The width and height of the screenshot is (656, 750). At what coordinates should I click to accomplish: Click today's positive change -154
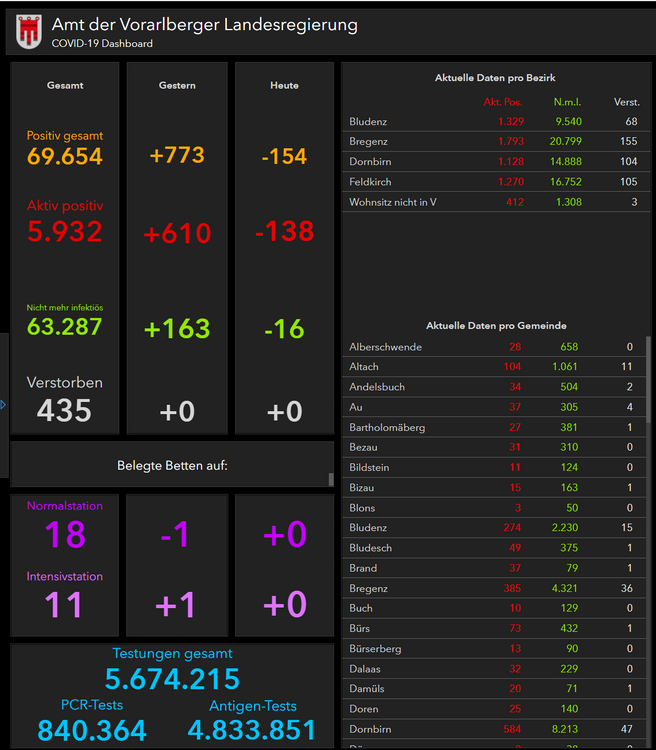(x=284, y=156)
